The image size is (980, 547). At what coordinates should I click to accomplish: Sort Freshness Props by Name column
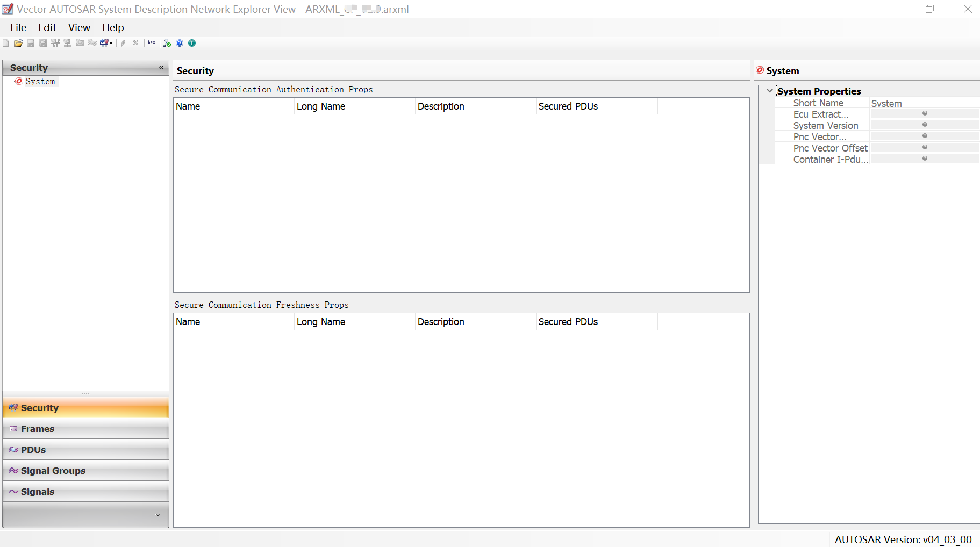[234, 322]
